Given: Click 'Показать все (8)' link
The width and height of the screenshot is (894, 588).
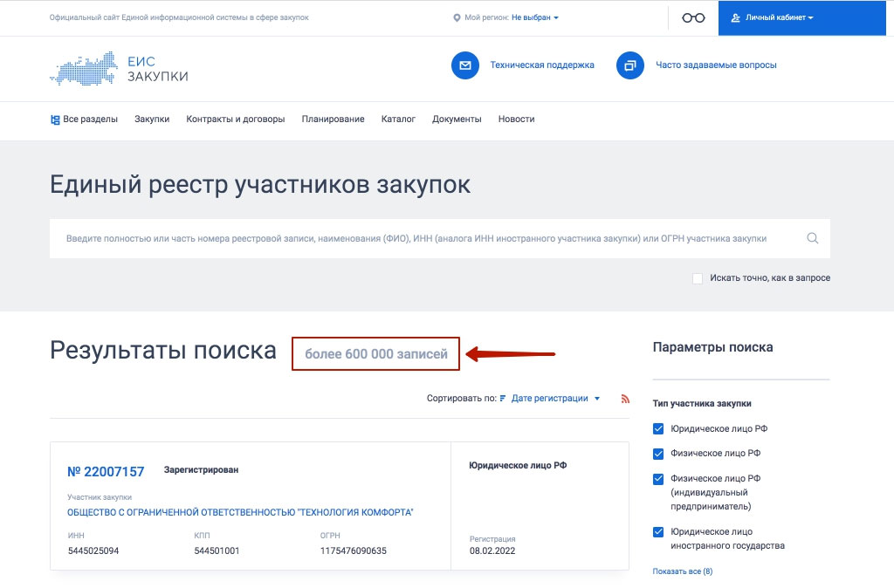Looking at the screenshot, I should [x=683, y=571].
